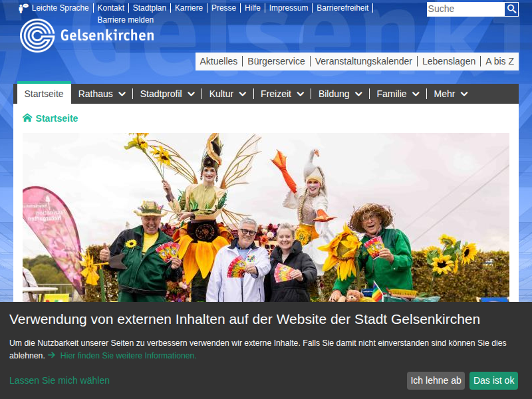Open the Lebenslagen link

coord(448,61)
